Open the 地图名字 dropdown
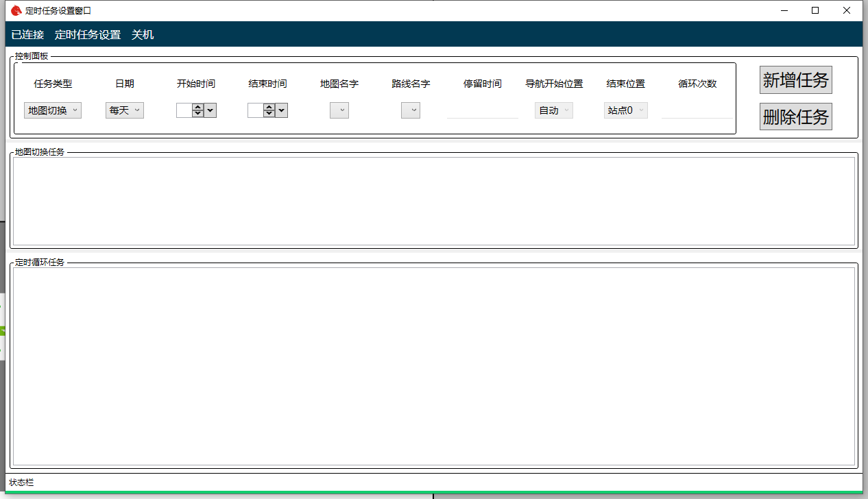Screen dimensions: 868x499 point(339,110)
